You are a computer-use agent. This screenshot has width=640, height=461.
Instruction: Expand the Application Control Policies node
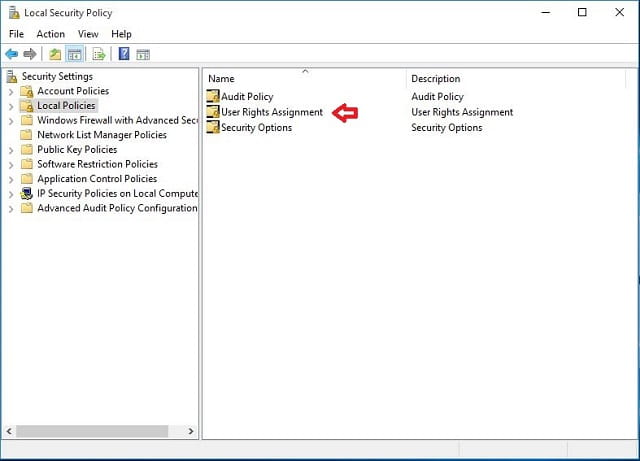[11, 180]
